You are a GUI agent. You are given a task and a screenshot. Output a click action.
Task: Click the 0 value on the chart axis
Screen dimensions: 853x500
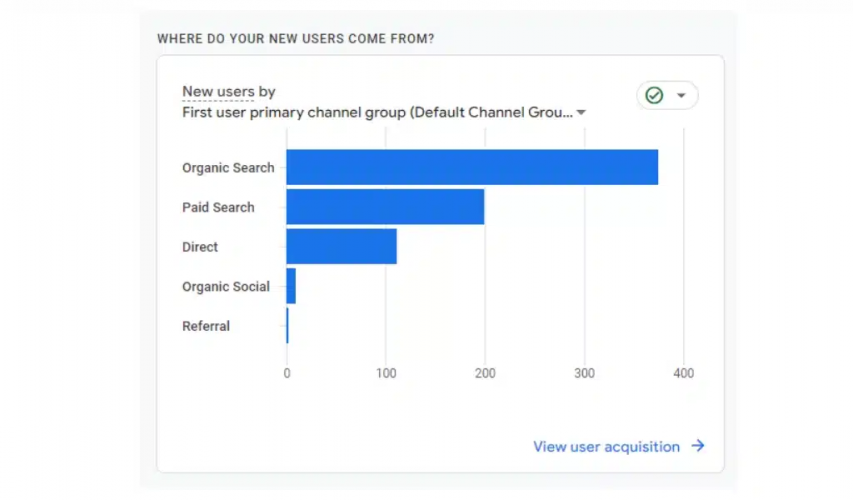(287, 374)
